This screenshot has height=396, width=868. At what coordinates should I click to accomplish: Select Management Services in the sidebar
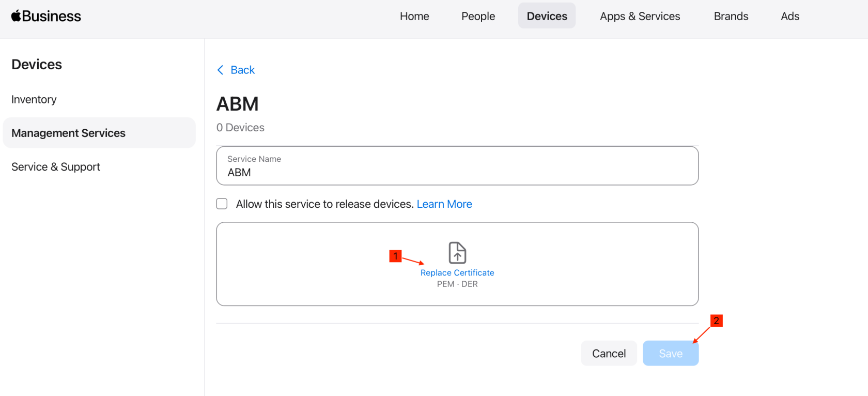coord(99,133)
